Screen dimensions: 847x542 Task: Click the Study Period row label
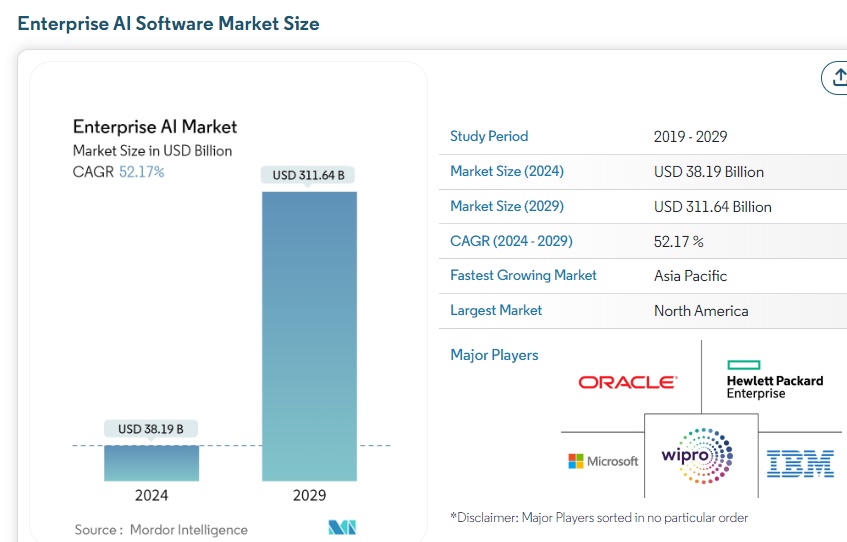(x=489, y=137)
